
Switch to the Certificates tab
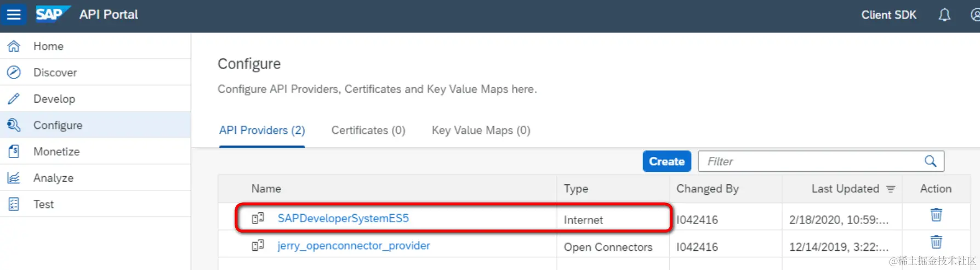click(x=368, y=131)
